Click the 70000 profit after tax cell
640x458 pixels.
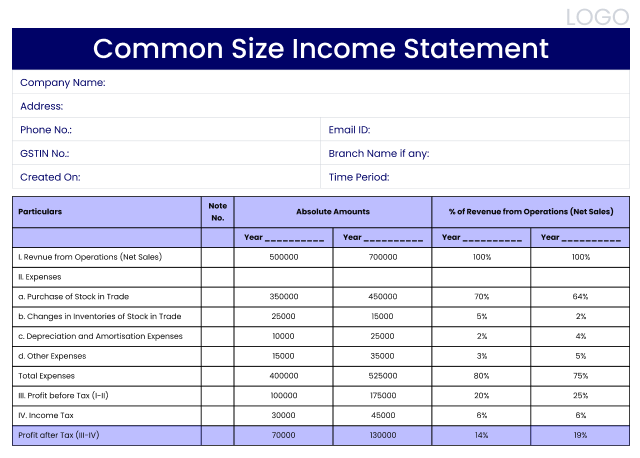click(284, 435)
